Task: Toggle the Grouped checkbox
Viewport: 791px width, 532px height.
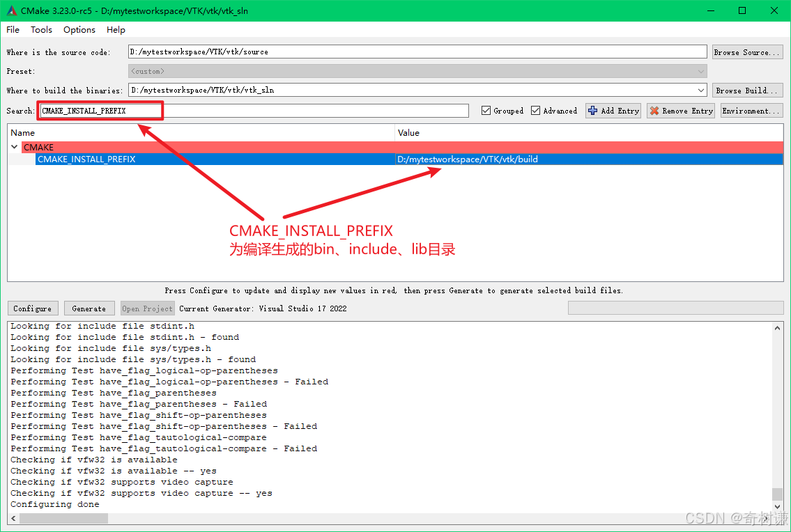Action: [x=486, y=111]
